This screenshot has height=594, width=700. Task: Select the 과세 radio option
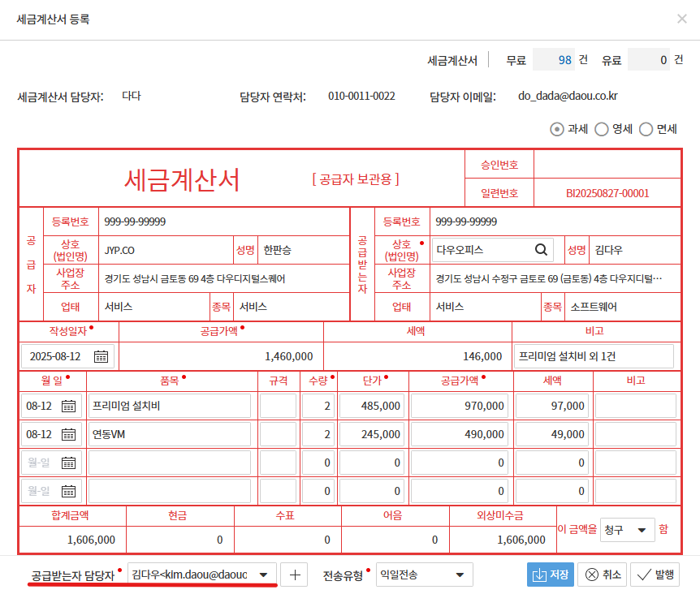(557, 129)
